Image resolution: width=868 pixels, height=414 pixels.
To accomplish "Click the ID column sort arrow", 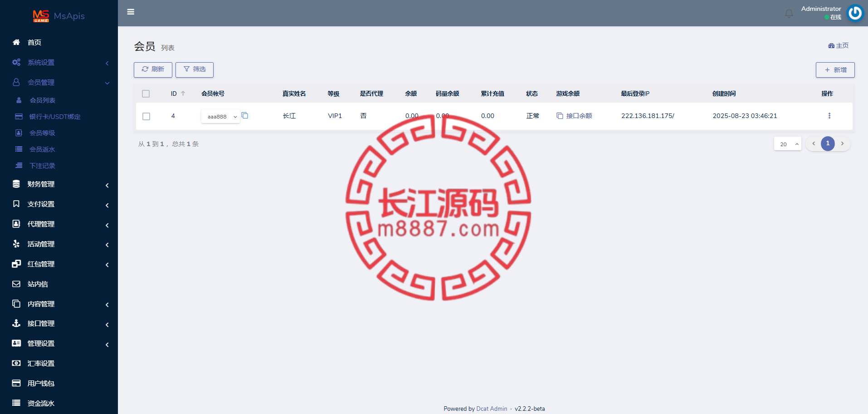I will 183,94.
